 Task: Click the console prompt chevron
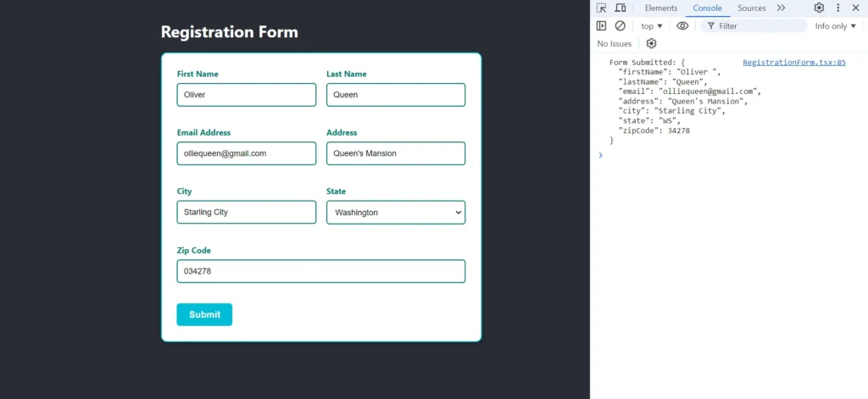600,155
